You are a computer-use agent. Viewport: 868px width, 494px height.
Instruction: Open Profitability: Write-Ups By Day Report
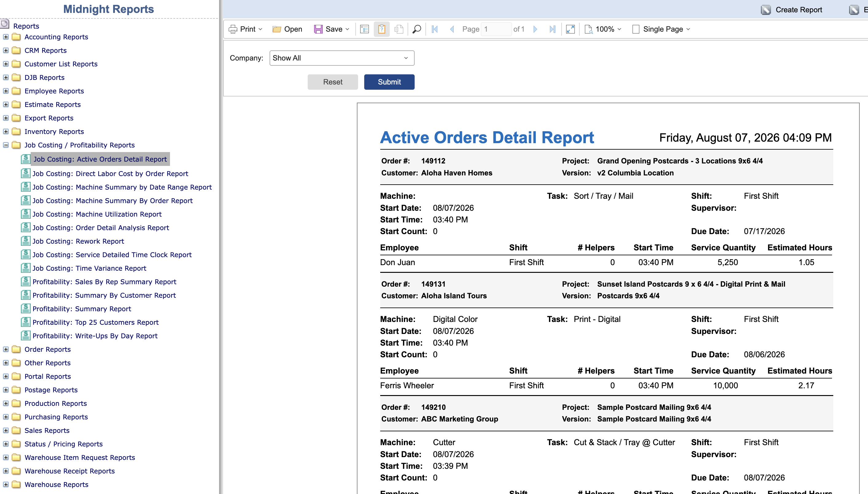coord(95,336)
